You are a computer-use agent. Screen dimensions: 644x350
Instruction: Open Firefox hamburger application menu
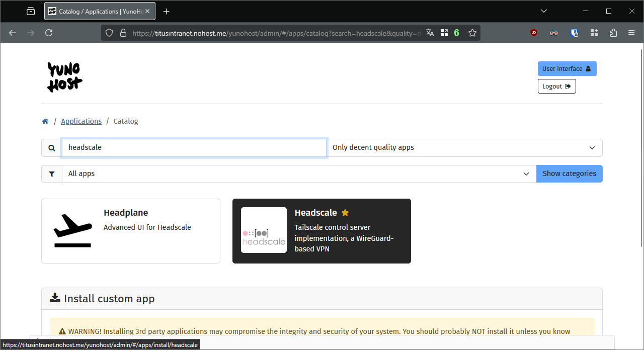point(631,33)
